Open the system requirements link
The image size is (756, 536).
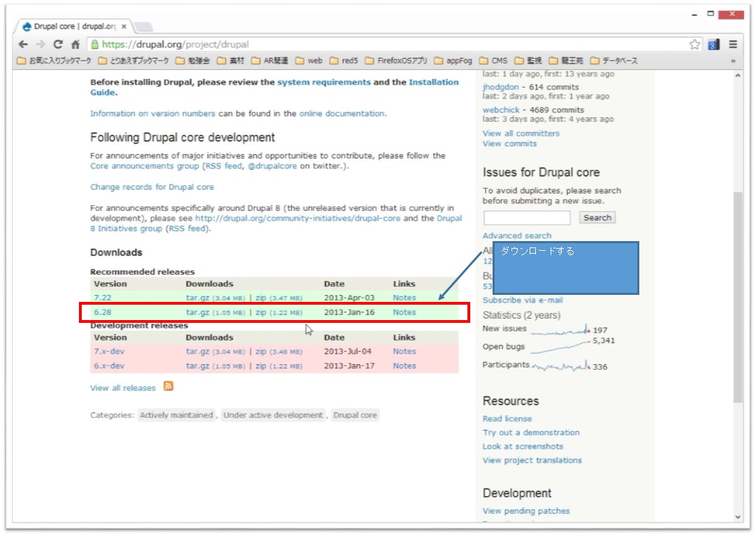click(324, 82)
